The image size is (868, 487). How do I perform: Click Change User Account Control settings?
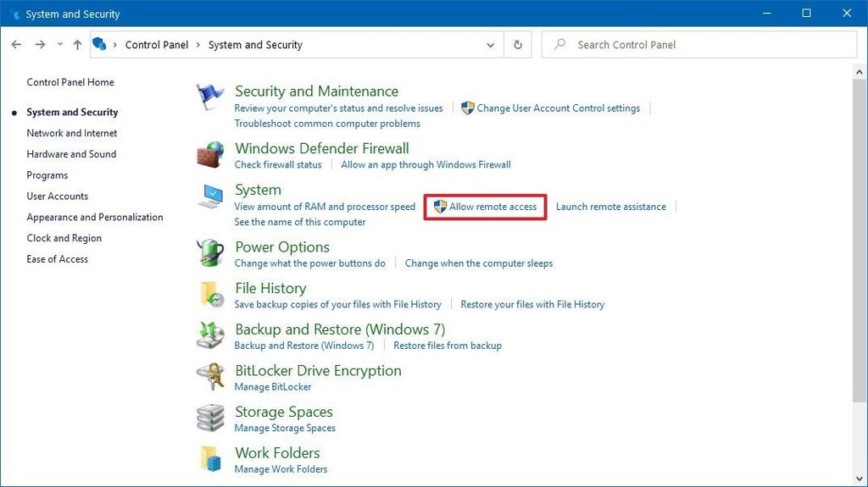click(x=558, y=108)
